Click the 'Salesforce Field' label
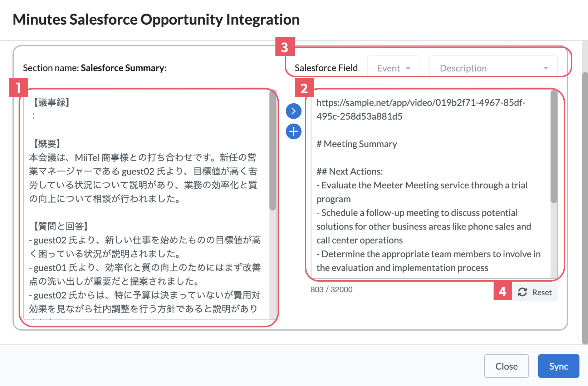The image size is (588, 386). [326, 68]
